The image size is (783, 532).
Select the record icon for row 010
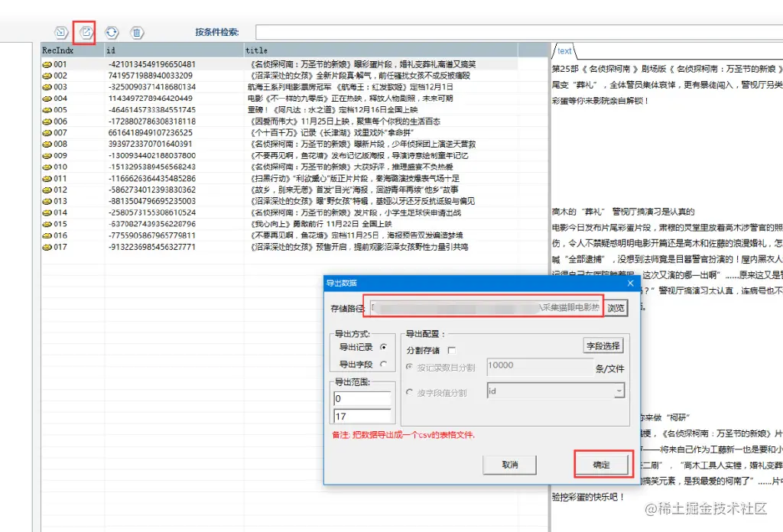(47, 167)
